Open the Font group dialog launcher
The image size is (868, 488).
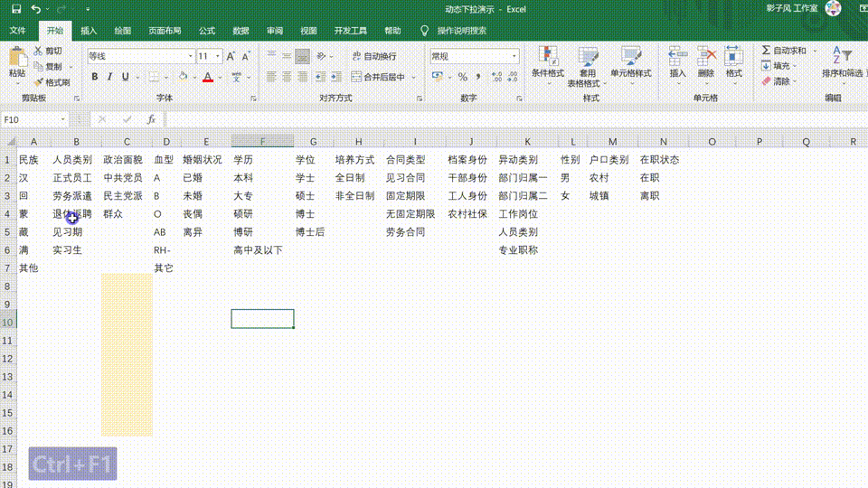253,99
